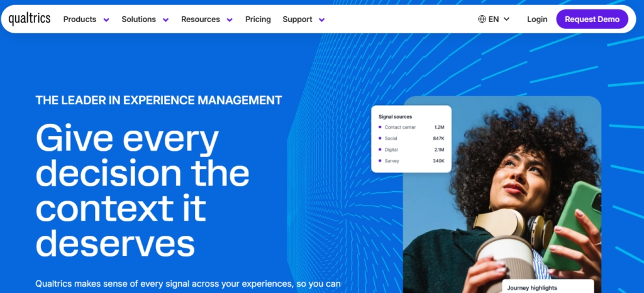
Task: Click the Digital signal source row
Action: [411, 150]
